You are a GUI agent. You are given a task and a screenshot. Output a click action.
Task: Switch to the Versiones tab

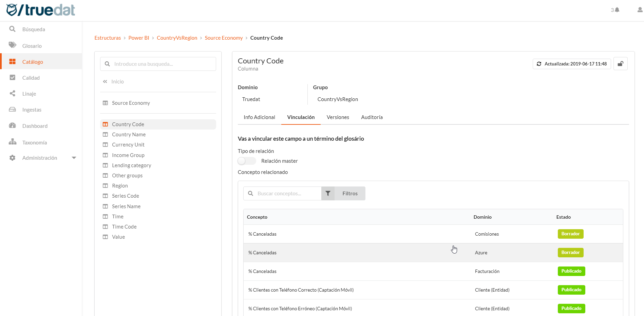[x=338, y=117]
